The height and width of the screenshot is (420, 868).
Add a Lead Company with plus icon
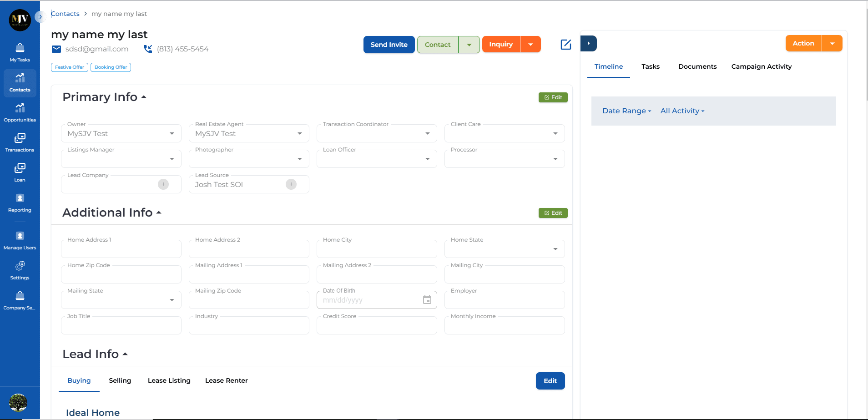[x=163, y=184]
